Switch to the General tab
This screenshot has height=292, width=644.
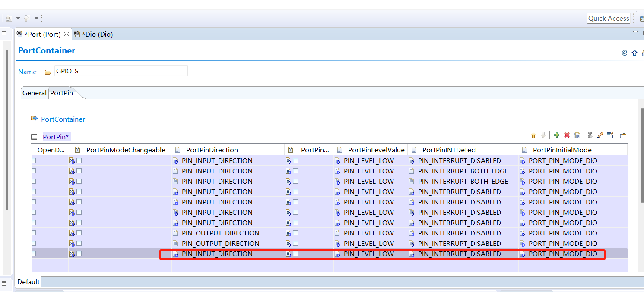[35, 93]
